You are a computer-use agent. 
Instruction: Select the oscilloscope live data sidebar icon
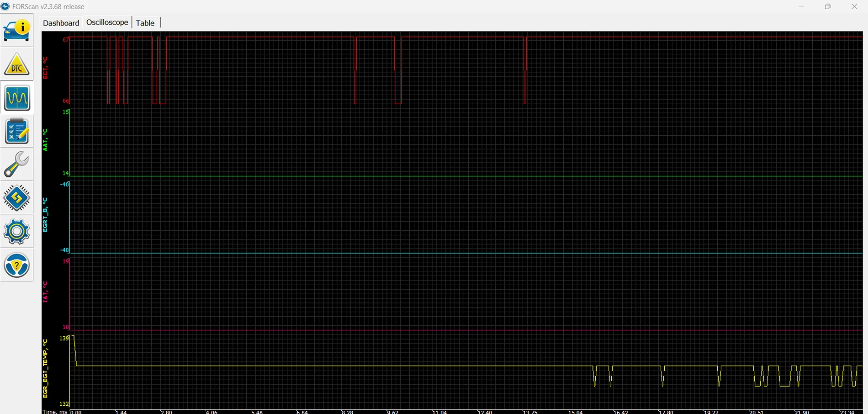pos(17,98)
